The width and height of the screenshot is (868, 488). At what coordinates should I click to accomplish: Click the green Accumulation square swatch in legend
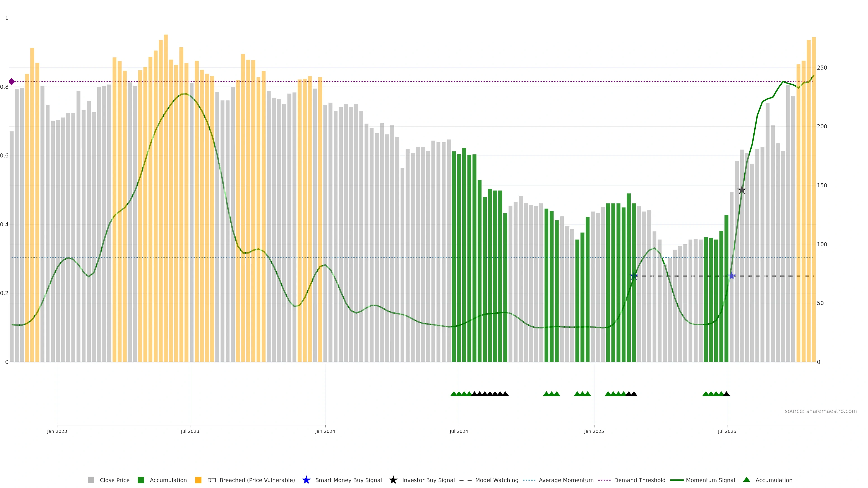click(141, 480)
